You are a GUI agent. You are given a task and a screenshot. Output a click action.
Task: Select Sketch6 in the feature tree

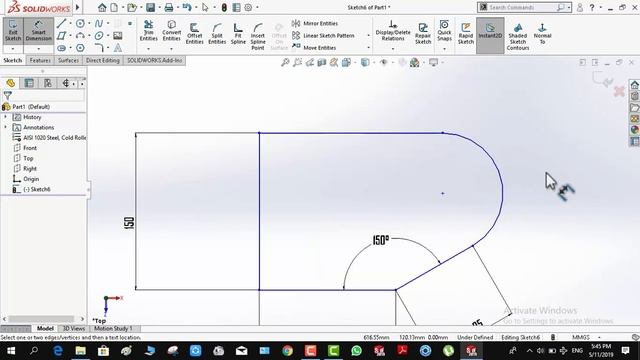pos(31,189)
